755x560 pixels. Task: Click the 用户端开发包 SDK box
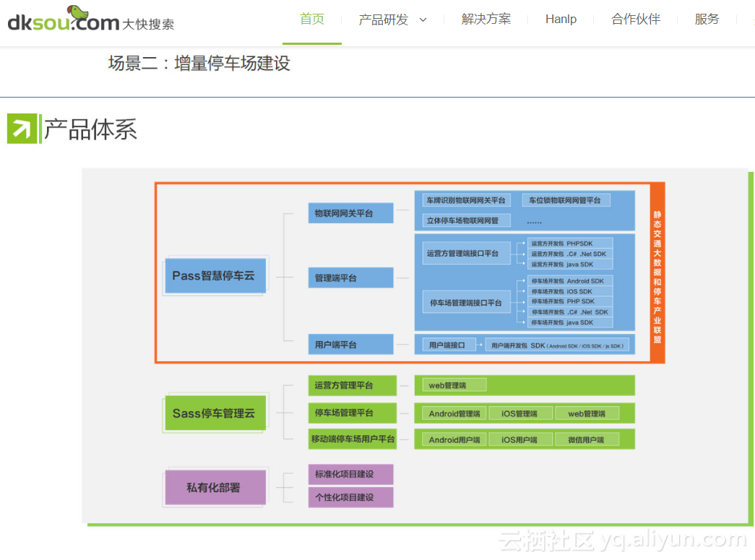pyautogui.click(x=556, y=345)
